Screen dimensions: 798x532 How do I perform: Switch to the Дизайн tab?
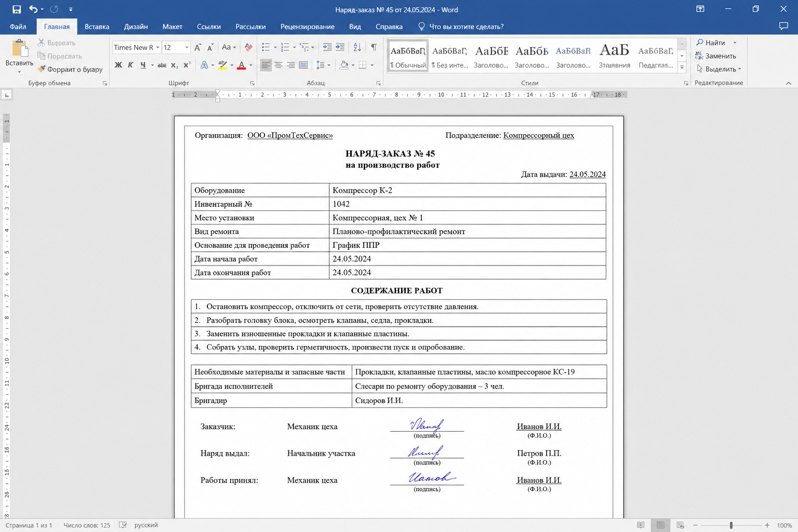tap(136, 26)
